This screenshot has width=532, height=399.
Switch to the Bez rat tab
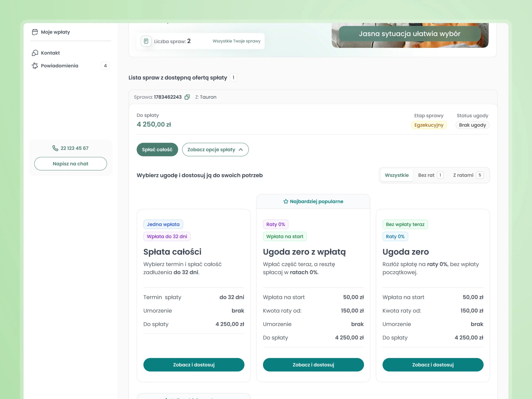(430, 175)
